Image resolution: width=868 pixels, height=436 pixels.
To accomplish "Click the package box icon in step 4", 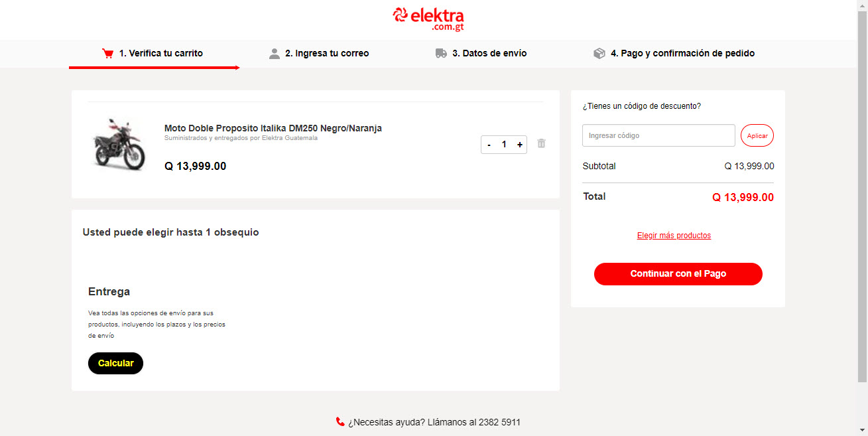I will [599, 53].
